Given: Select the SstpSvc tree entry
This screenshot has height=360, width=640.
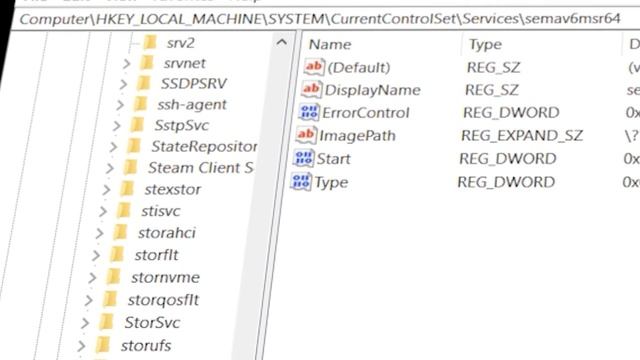Looking at the screenshot, I should click(182, 125).
